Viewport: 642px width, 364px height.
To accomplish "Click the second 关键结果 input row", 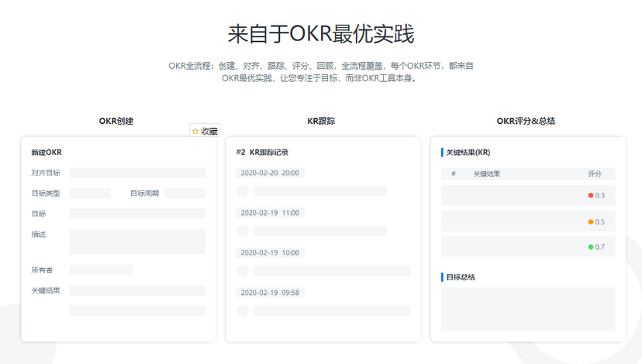I will pyautogui.click(x=137, y=311).
